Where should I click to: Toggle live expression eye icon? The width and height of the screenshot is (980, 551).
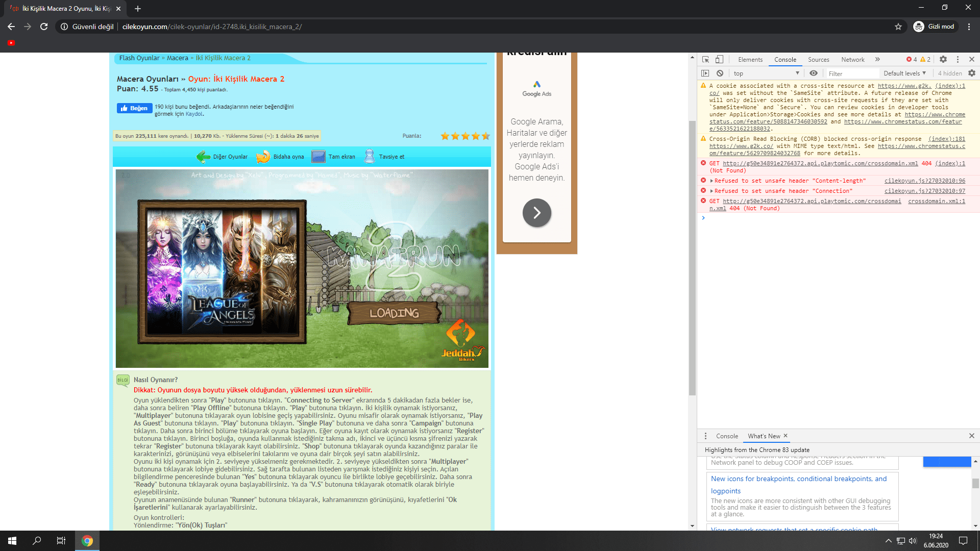(814, 73)
